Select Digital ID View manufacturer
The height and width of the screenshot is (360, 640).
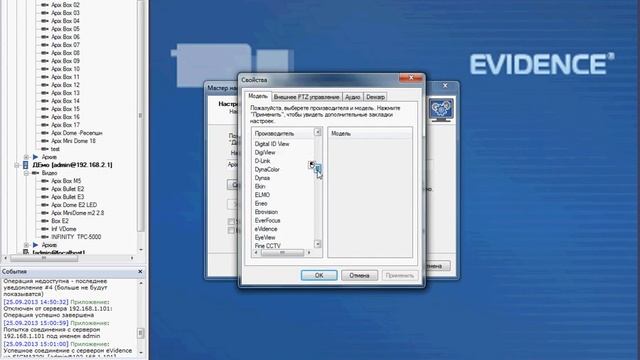272,144
